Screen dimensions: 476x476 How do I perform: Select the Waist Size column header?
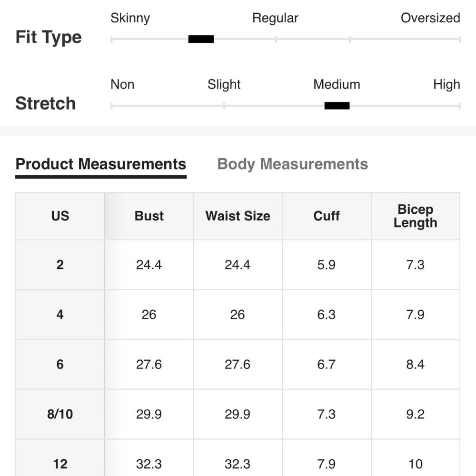pyautogui.click(x=238, y=216)
